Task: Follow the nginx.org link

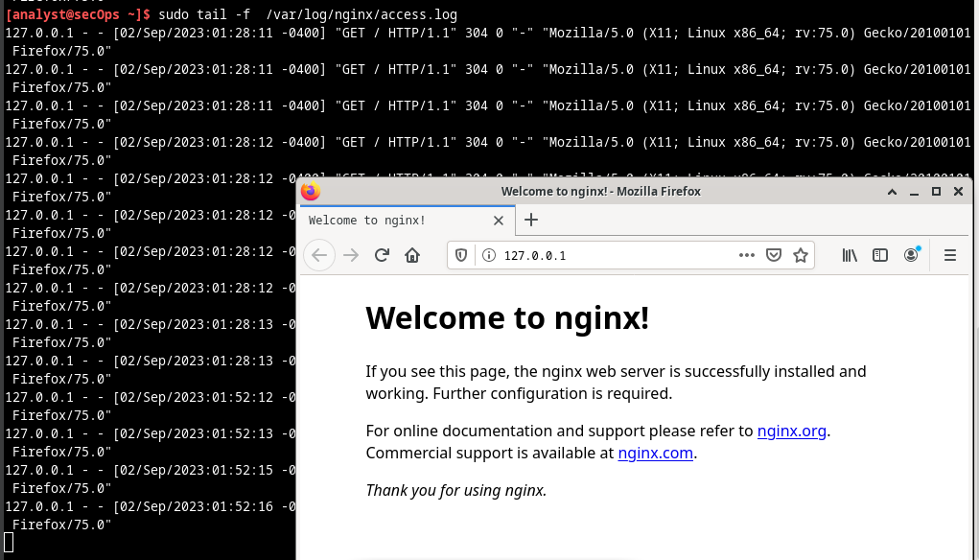Action: [x=791, y=431]
